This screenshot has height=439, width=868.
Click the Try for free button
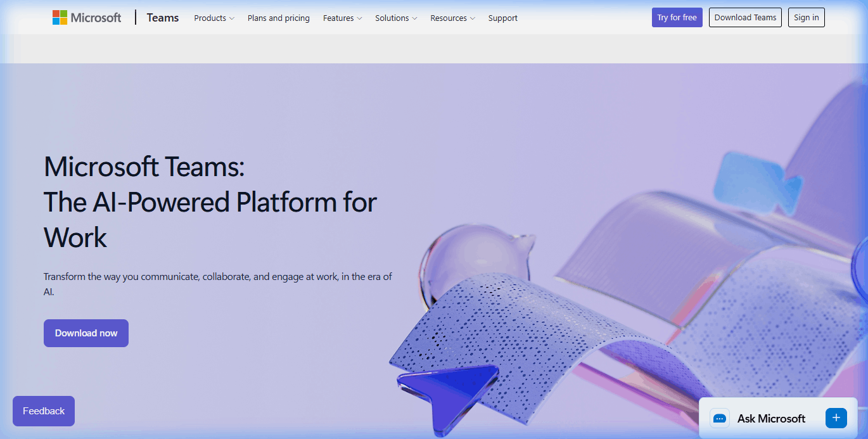677,18
